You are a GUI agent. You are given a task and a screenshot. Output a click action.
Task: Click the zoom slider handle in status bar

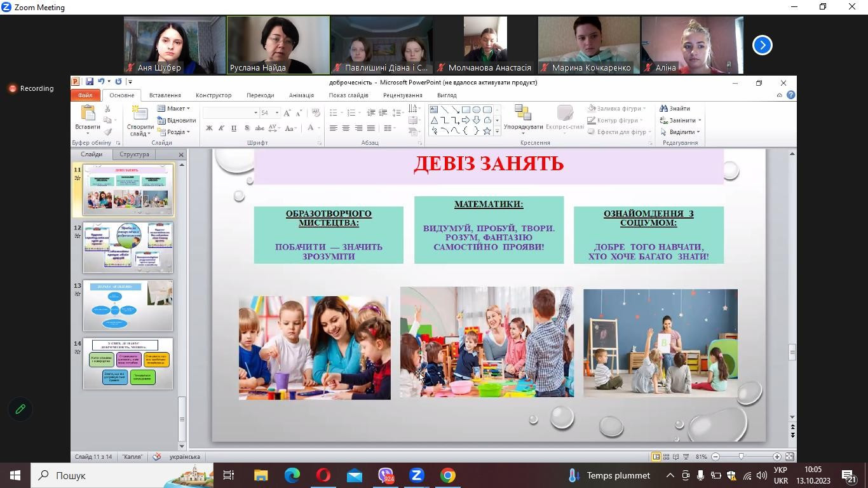[x=742, y=457]
